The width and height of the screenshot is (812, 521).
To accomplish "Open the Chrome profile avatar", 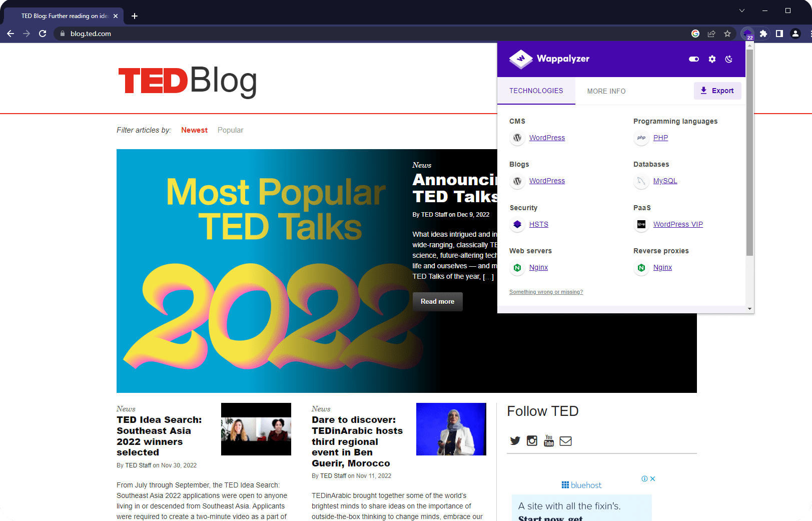I will click(x=795, y=34).
